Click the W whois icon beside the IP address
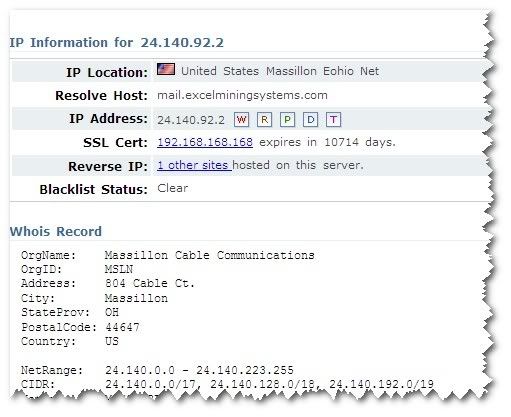 (x=242, y=120)
